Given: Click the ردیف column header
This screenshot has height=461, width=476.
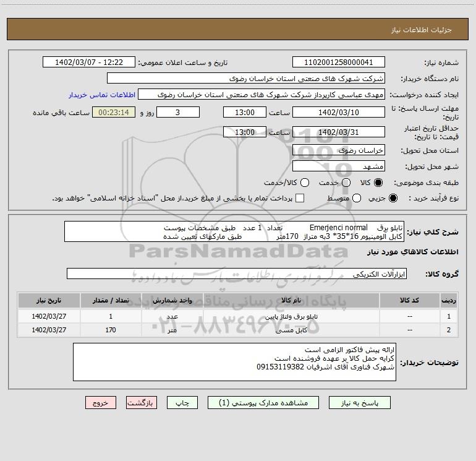Looking at the screenshot, I should [x=449, y=301].
